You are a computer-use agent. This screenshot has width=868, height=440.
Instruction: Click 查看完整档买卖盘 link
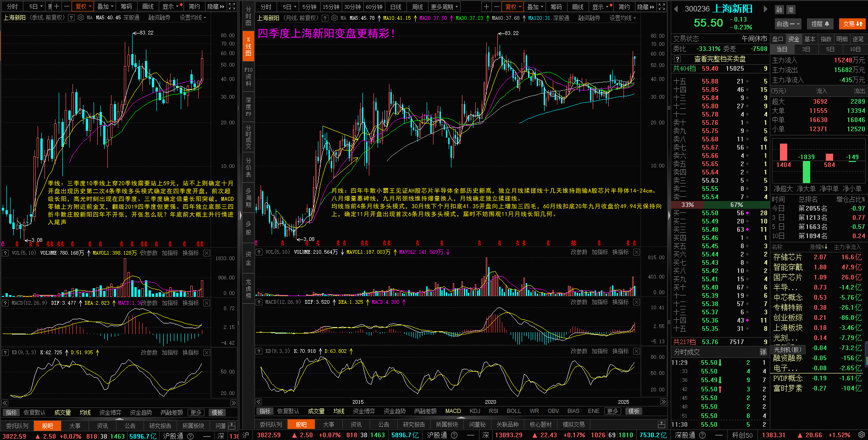[x=719, y=59]
